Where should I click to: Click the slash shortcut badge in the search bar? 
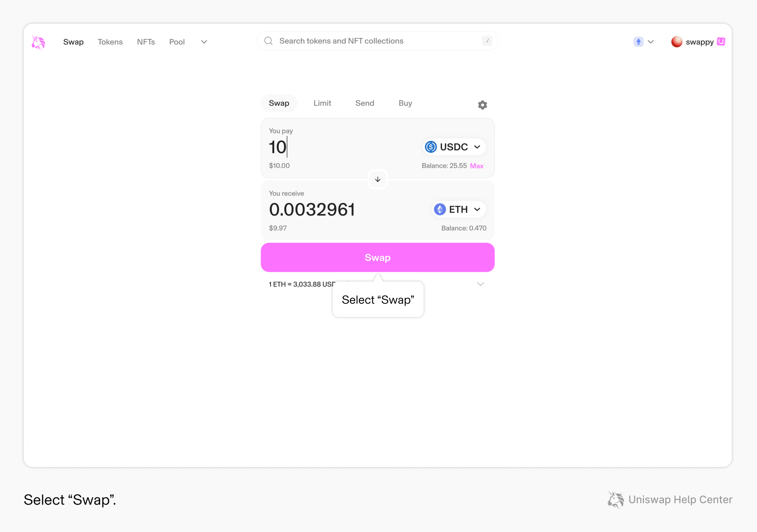pyautogui.click(x=487, y=41)
